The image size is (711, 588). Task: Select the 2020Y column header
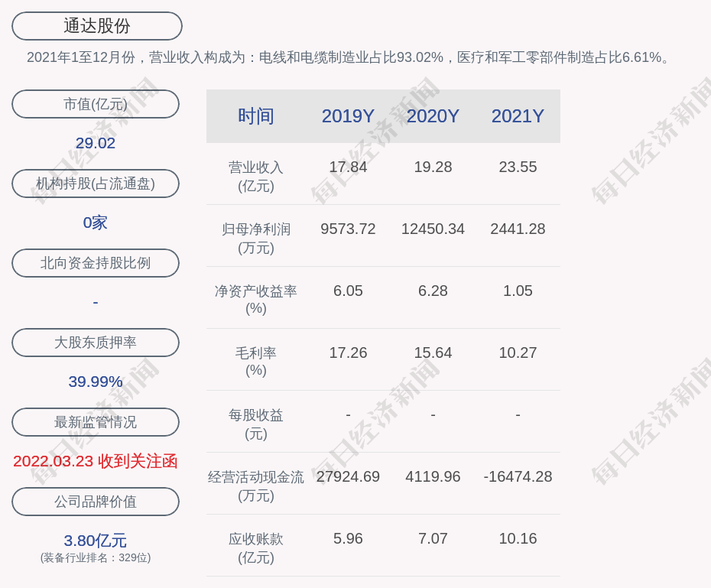tap(433, 116)
